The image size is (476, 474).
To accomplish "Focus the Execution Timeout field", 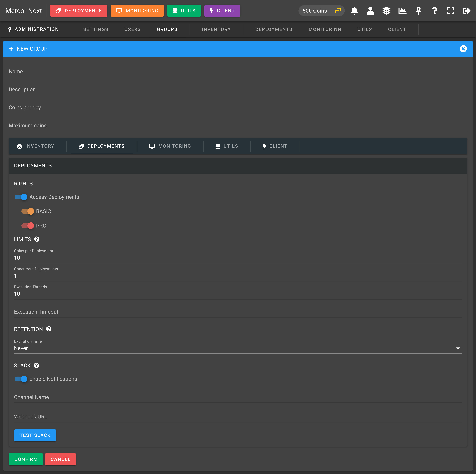I will pos(238,312).
